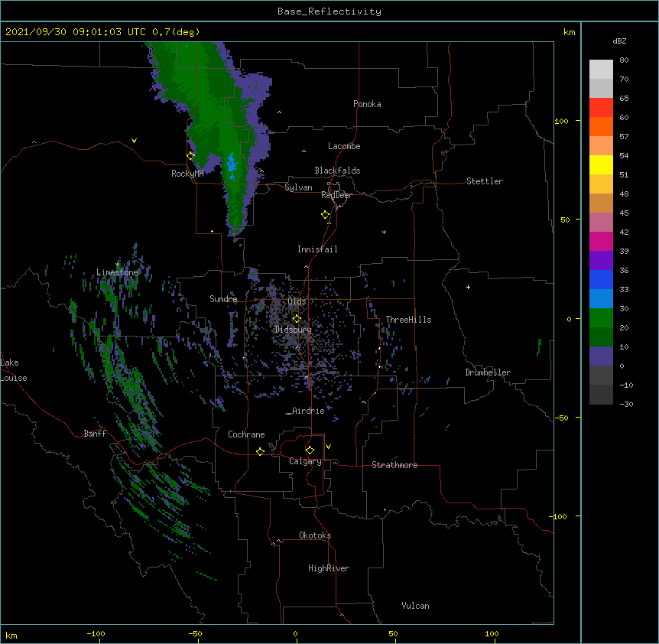Click the Banff label

coord(95,434)
